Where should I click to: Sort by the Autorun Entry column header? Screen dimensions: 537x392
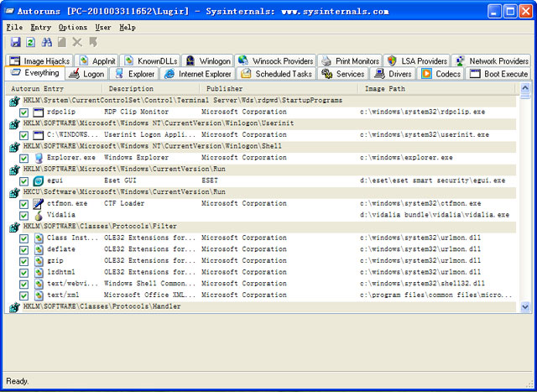pyautogui.click(x=54, y=89)
